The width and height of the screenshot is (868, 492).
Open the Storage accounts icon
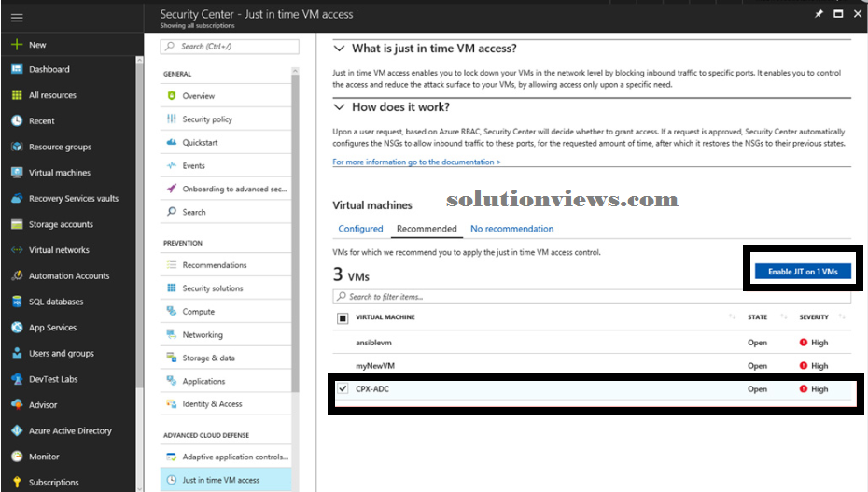[x=17, y=224]
